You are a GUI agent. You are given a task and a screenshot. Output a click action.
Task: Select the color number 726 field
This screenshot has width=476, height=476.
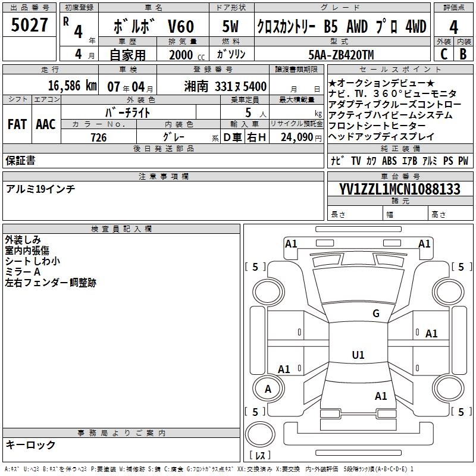tap(99, 137)
